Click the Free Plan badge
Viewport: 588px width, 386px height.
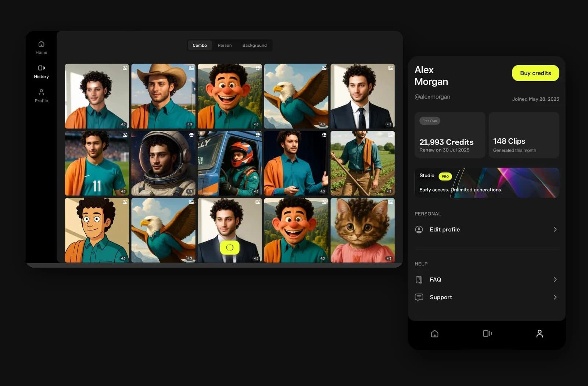[x=430, y=121]
